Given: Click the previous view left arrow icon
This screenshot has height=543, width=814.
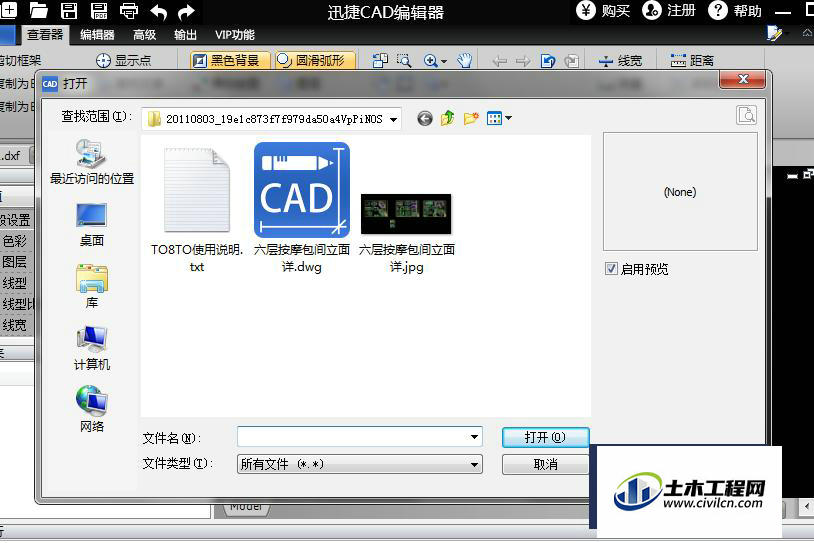Looking at the screenshot, I should tap(499, 61).
